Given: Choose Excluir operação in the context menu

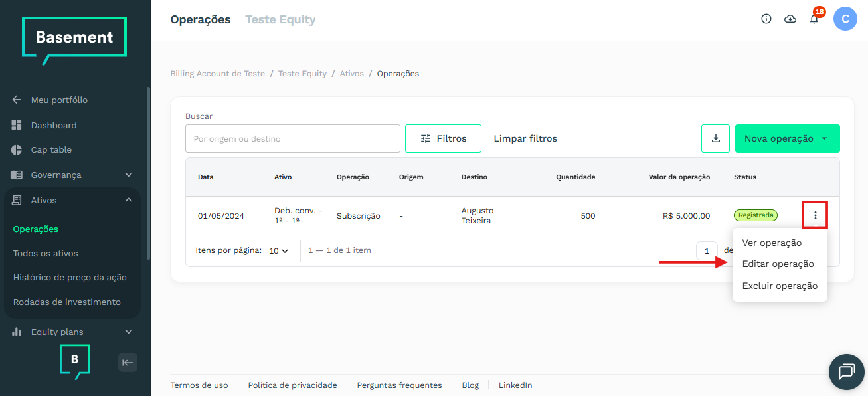Looking at the screenshot, I should (x=780, y=286).
